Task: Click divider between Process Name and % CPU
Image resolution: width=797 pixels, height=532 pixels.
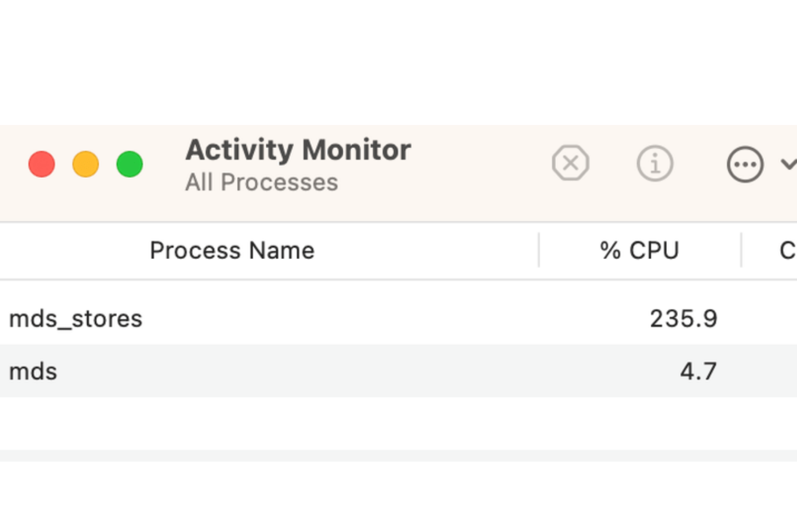Action: (539, 251)
